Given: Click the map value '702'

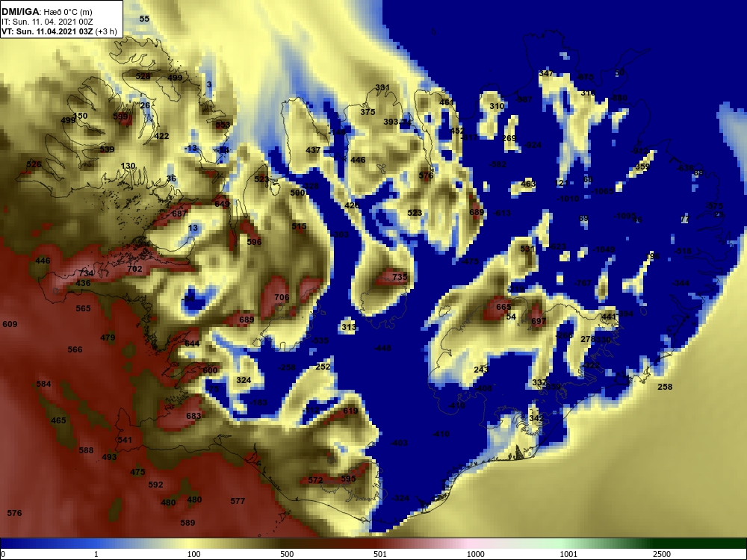Looking at the screenshot, I should click(134, 269).
